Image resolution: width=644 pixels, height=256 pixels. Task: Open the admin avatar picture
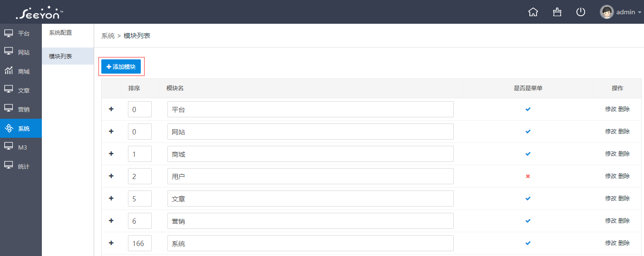(606, 12)
